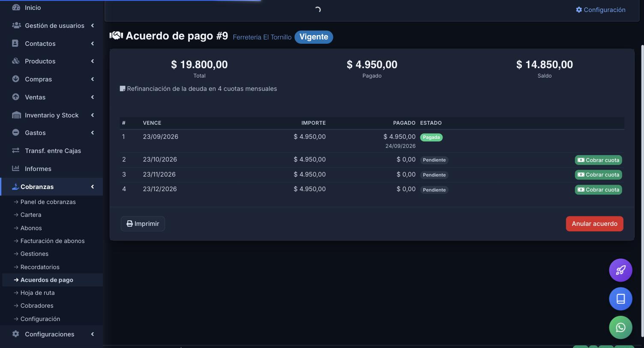Click the Gestión de usuarios people icon
Screen dimensions: 644x348
coord(16,25)
